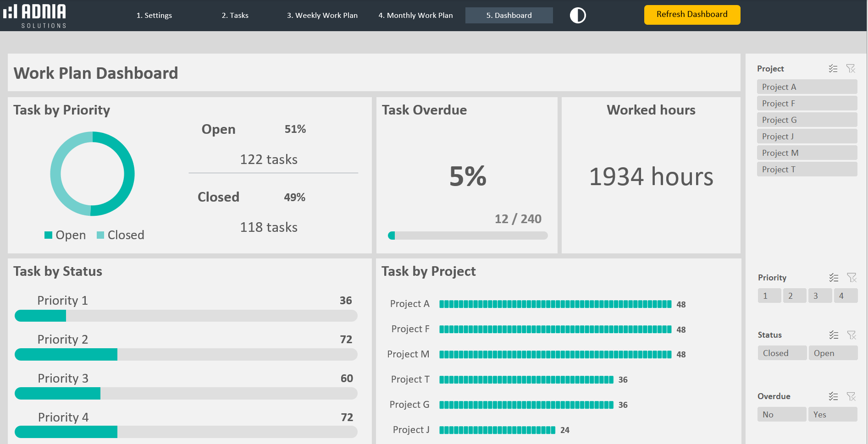Clear filter icon in Status slicer
The width and height of the screenshot is (868, 444).
click(851, 335)
